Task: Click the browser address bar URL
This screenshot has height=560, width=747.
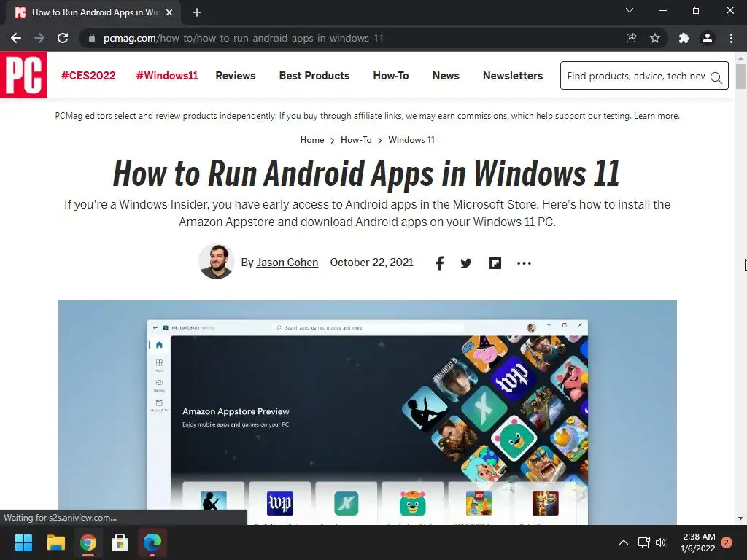Action: point(244,38)
